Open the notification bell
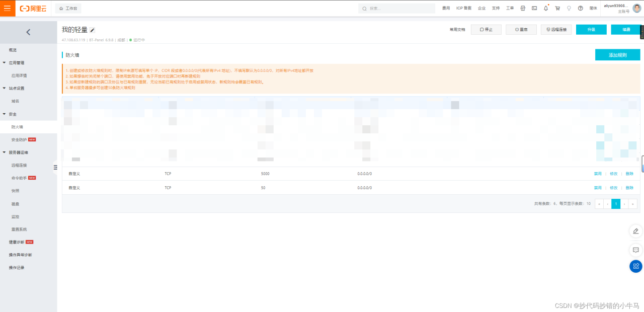Viewport: 644px width, 312px height. coord(546,9)
